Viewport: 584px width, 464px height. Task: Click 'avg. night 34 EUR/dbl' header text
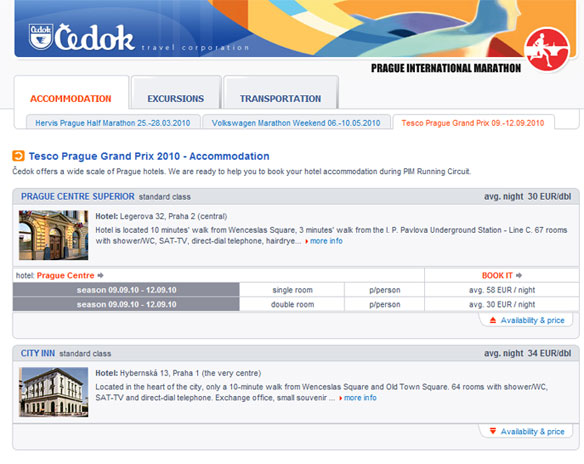click(527, 353)
